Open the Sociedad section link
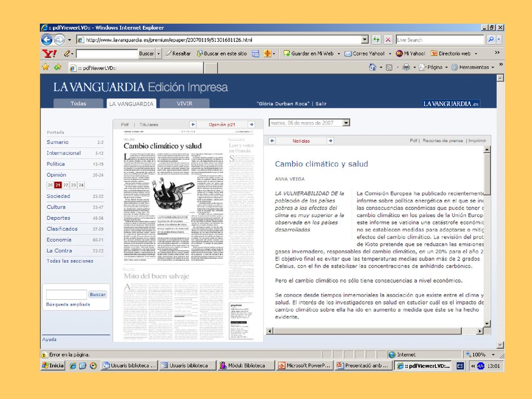This screenshot has height=399, width=532. 58,196
